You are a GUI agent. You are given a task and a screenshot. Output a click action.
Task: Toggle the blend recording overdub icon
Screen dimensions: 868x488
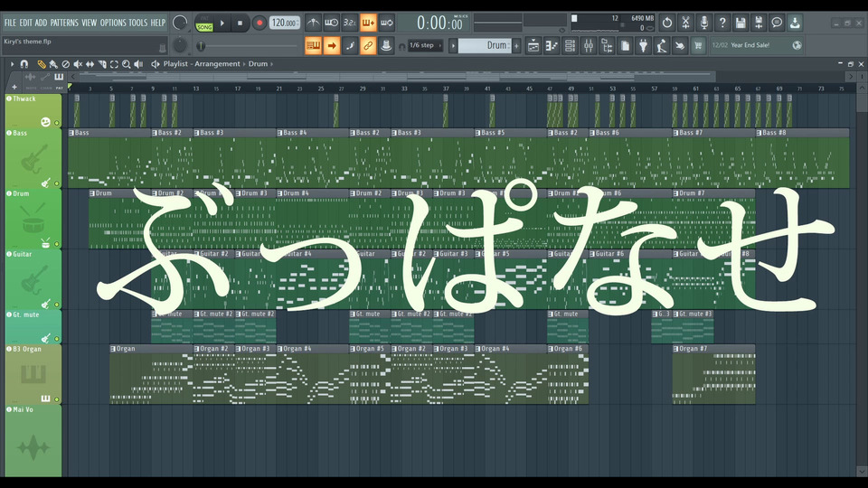pyautogui.click(x=368, y=23)
